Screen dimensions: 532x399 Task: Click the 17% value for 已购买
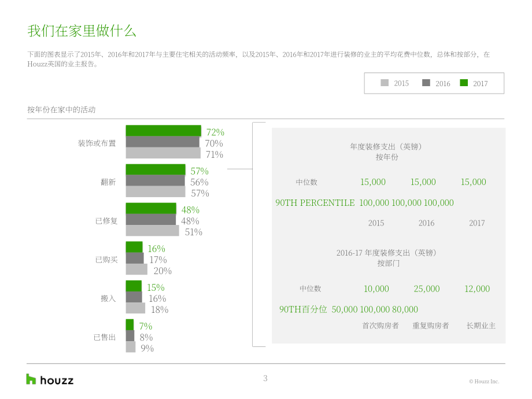pyautogui.click(x=158, y=260)
